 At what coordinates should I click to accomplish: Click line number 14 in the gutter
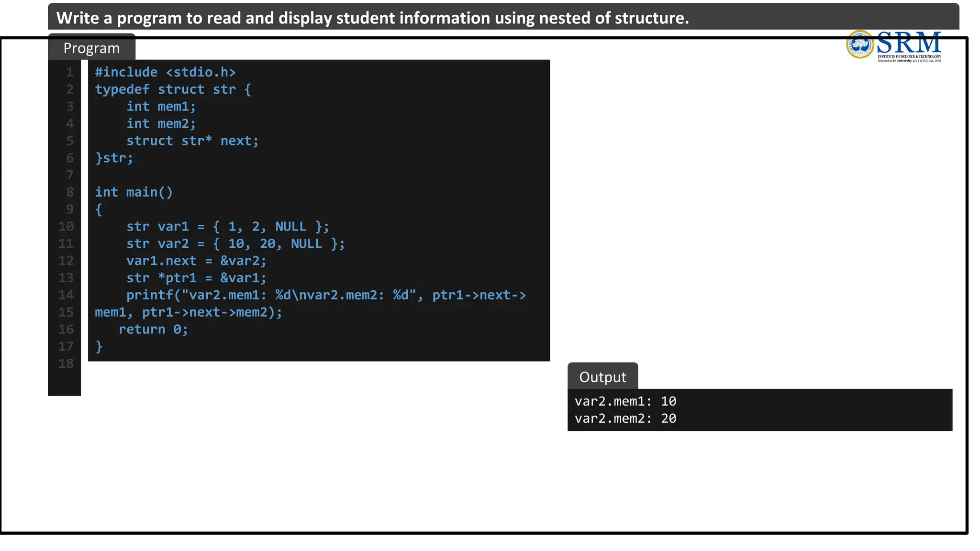click(x=66, y=295)
